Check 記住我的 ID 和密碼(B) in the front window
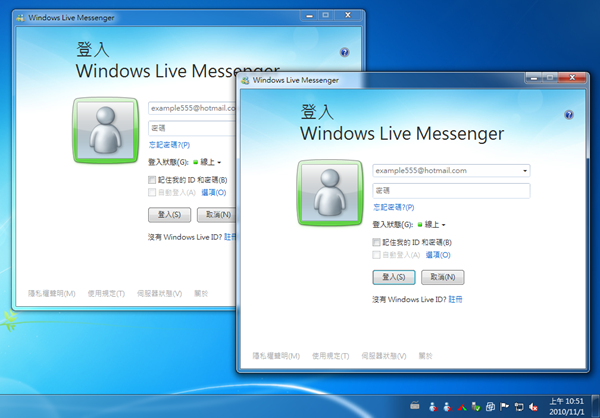Viewport: 600px width, 418px height. point(377,242)
